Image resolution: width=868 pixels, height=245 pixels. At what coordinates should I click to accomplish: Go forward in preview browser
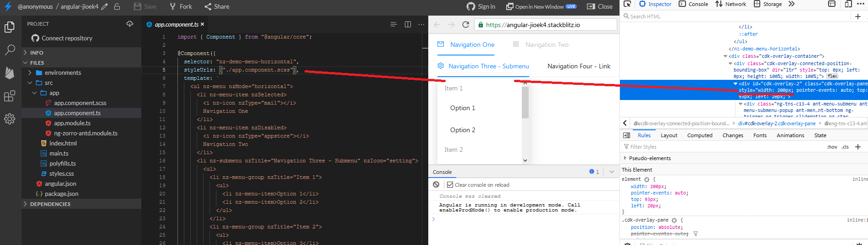coord(451,25)
